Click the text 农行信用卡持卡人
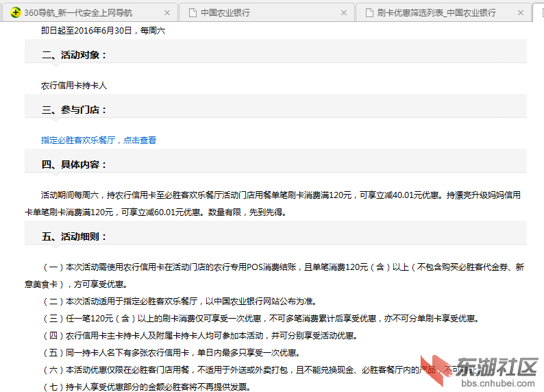This screenshot has height=392, width=544. point(74,86)
